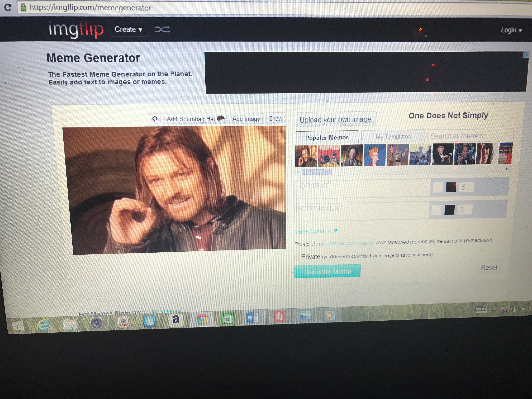Click the Login or Join Imgflip link
Screen dimensions: 532x399
click(349, 243)
